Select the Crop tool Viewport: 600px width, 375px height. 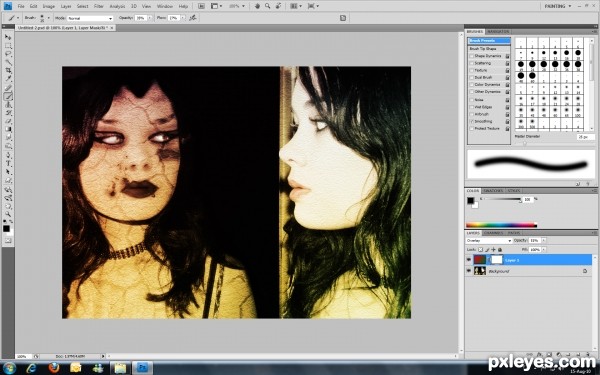click(8, 71)
